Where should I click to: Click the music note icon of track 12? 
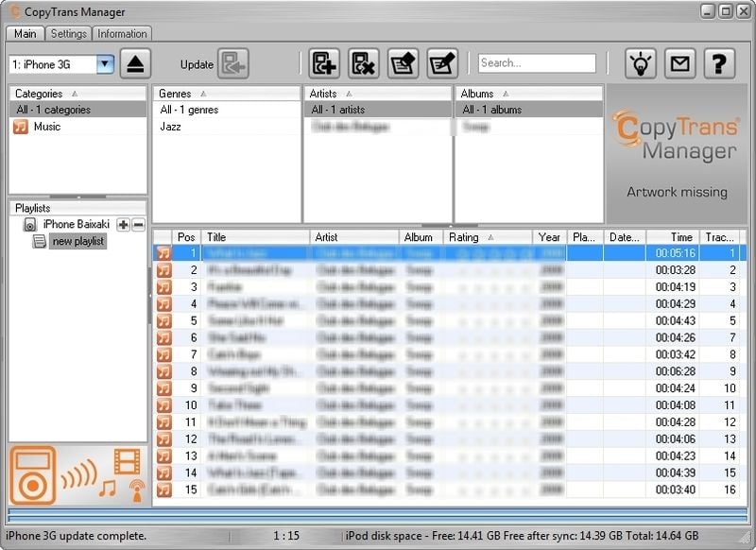coord(163,439)
